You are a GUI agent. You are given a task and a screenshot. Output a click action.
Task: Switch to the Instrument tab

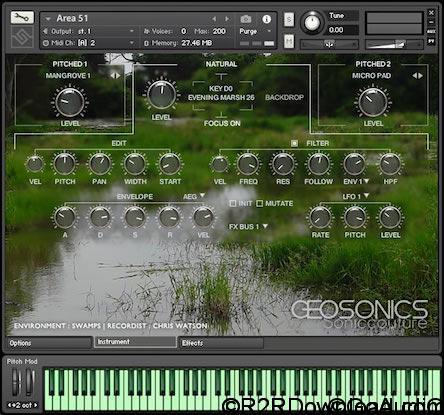[x=135, y=342]
